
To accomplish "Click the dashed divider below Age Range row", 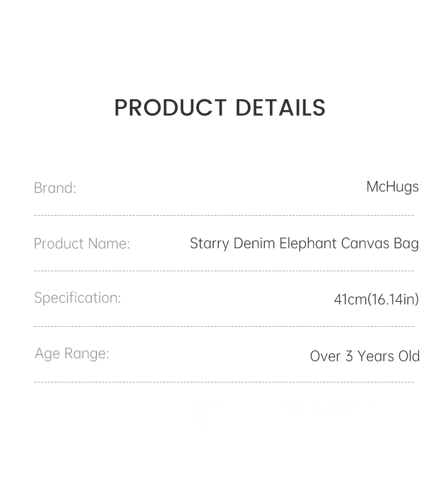I will coord(224,382).
